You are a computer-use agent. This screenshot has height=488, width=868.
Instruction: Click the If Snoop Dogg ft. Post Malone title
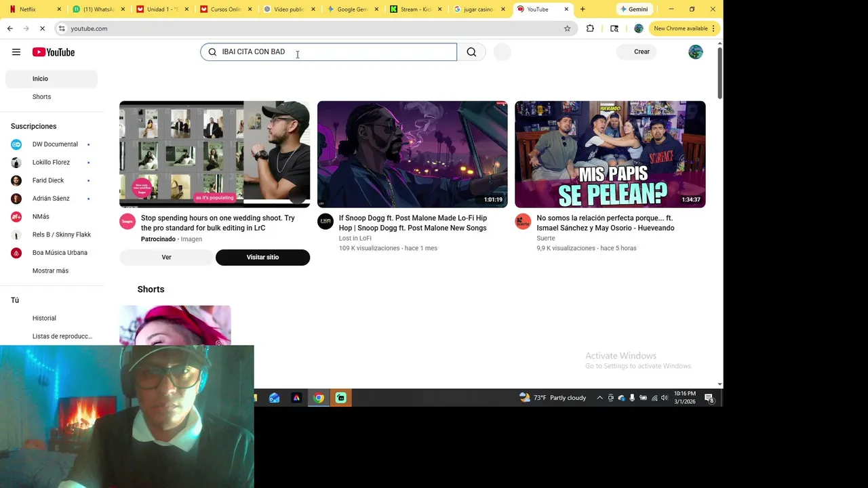point(413,223)
